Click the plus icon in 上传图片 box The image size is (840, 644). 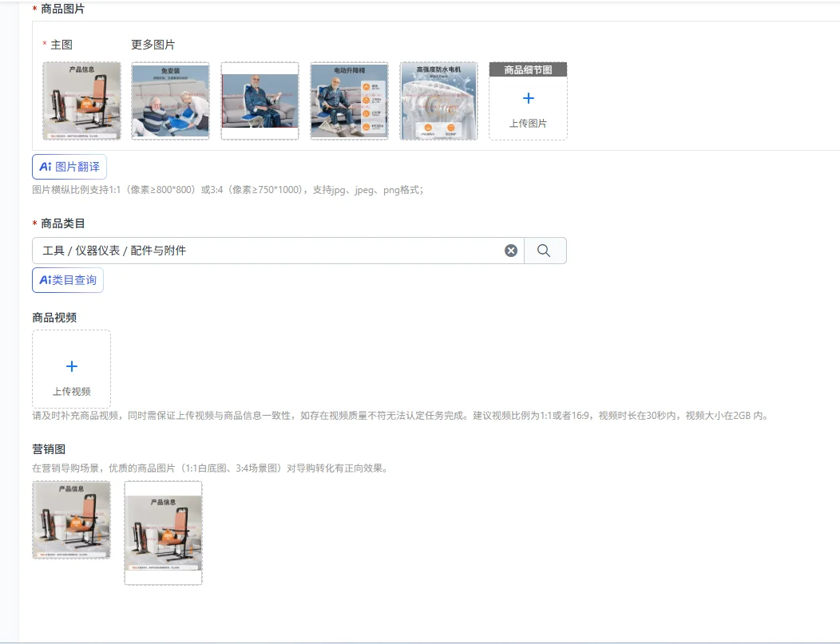pyautogui.click(x=529, y=98)
